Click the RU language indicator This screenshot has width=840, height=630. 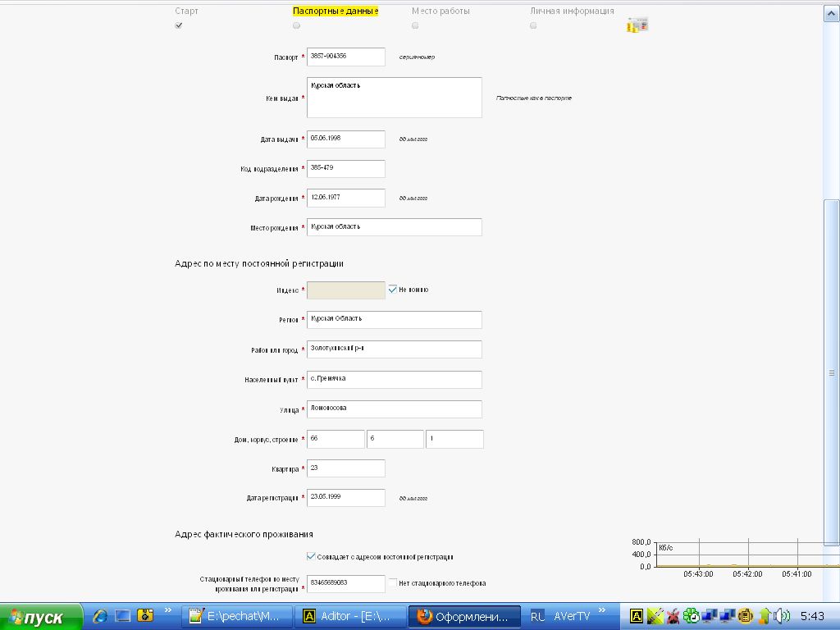click(537, 617)
